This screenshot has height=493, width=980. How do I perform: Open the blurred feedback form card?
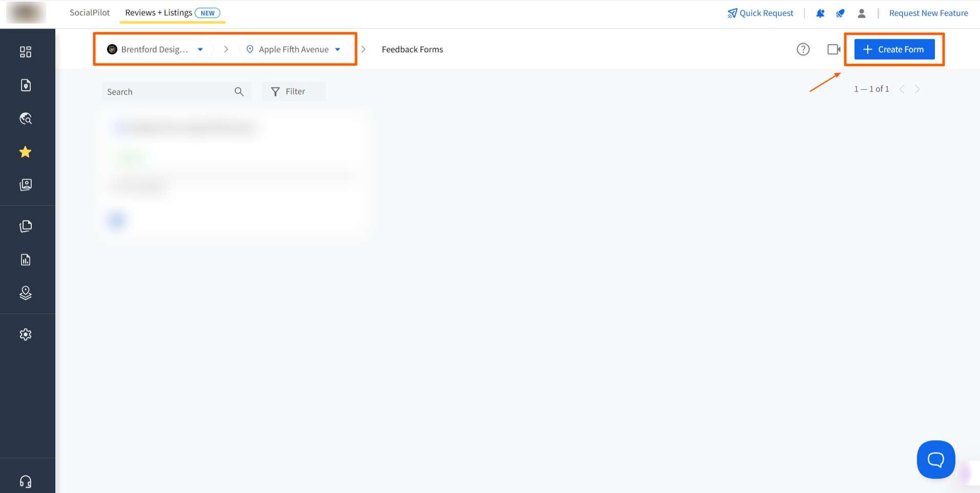tap(234, 174)
